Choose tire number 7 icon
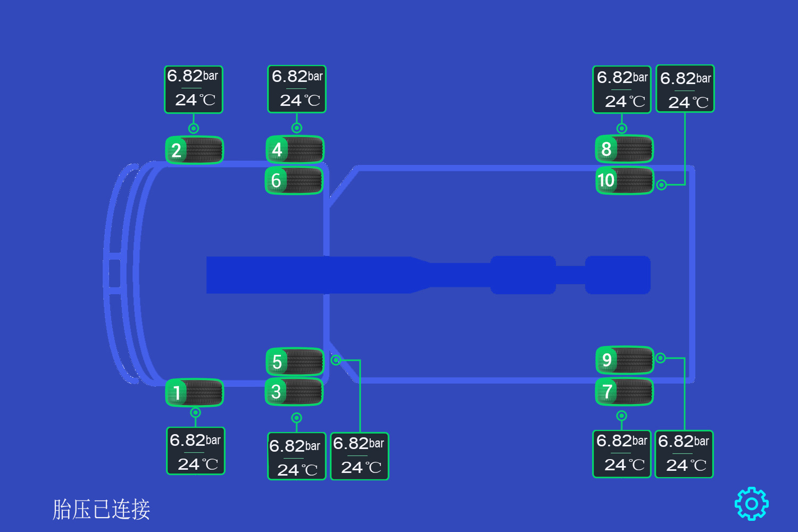This screenshot has height=532, width=798. (624, 392)
